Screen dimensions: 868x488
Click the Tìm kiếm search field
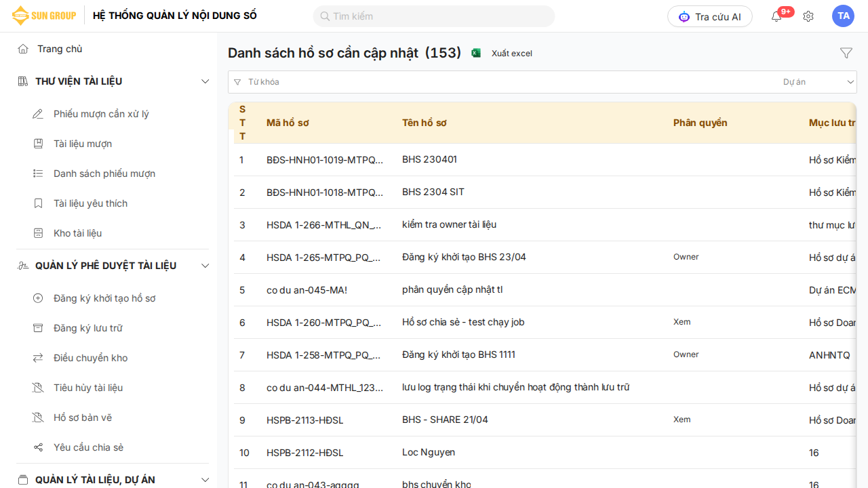pyautogui.click(x=434, y=16)
